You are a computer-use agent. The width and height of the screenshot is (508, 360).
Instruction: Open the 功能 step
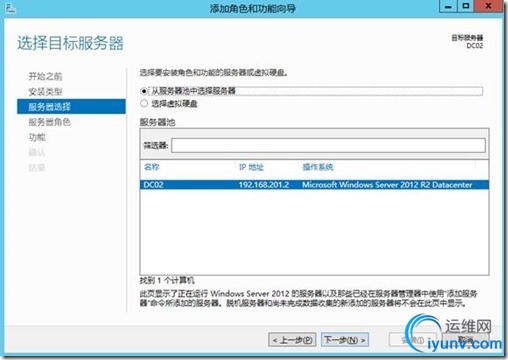tap(37, 137)
